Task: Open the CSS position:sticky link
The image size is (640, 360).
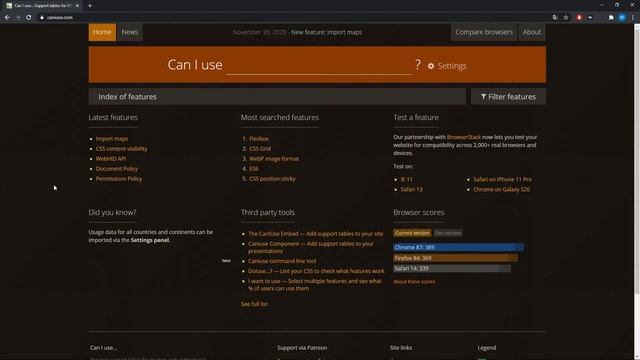Action: click(x=272, y=179)
